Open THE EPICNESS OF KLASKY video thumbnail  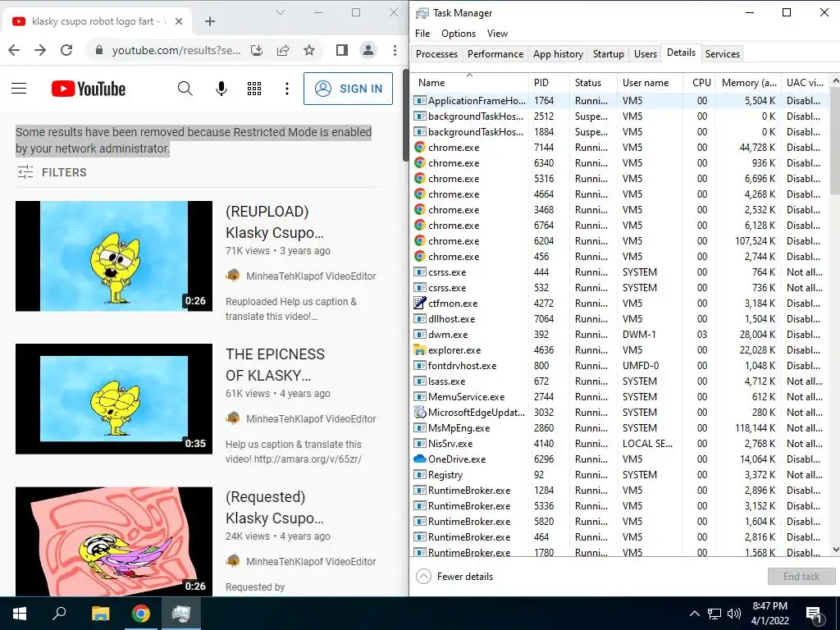click(114, 399)
